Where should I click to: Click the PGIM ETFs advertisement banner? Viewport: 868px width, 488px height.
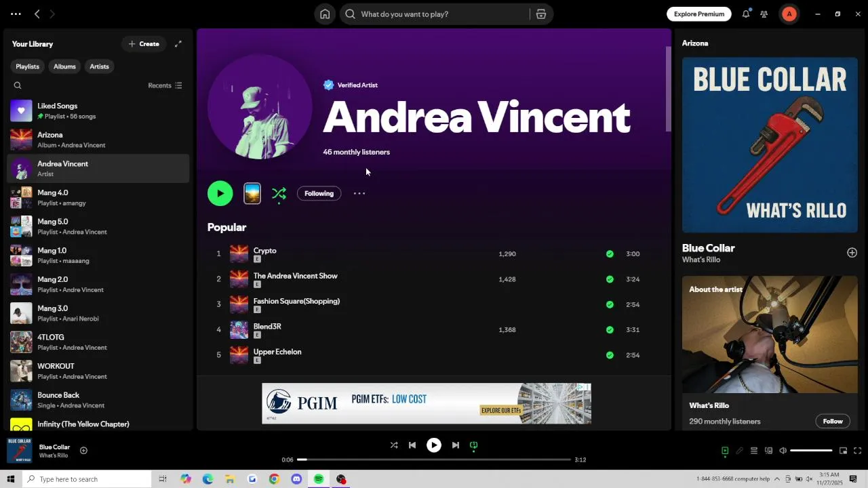[427, 403]
